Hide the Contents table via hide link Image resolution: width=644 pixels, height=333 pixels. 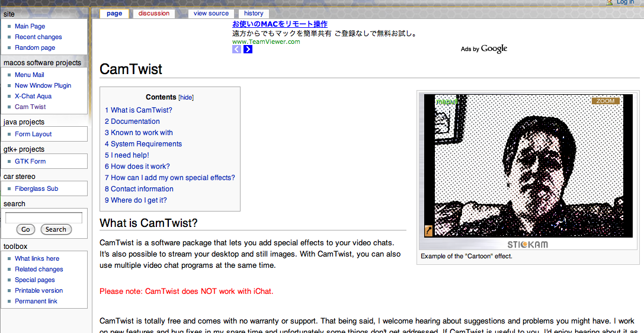pyautogui.click(x=186, y=98)
